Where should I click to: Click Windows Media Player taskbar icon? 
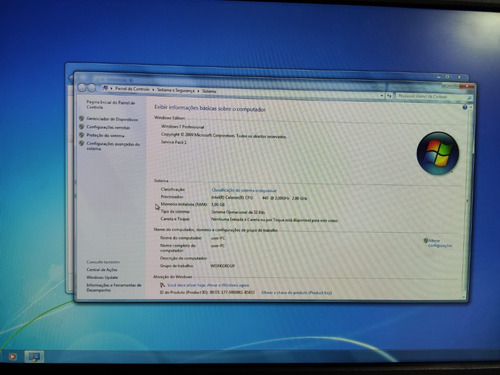12,357
